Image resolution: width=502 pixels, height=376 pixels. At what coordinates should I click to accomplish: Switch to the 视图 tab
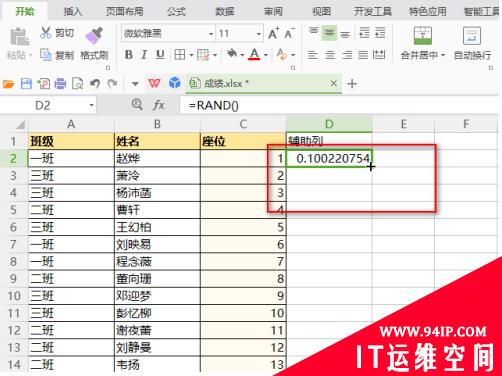coord(321,12)
